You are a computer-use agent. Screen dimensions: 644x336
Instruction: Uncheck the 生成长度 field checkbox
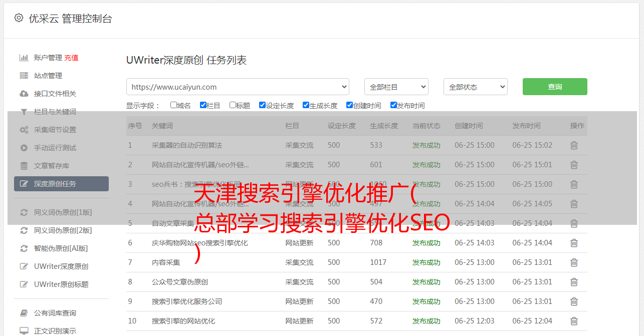point(306,105)
